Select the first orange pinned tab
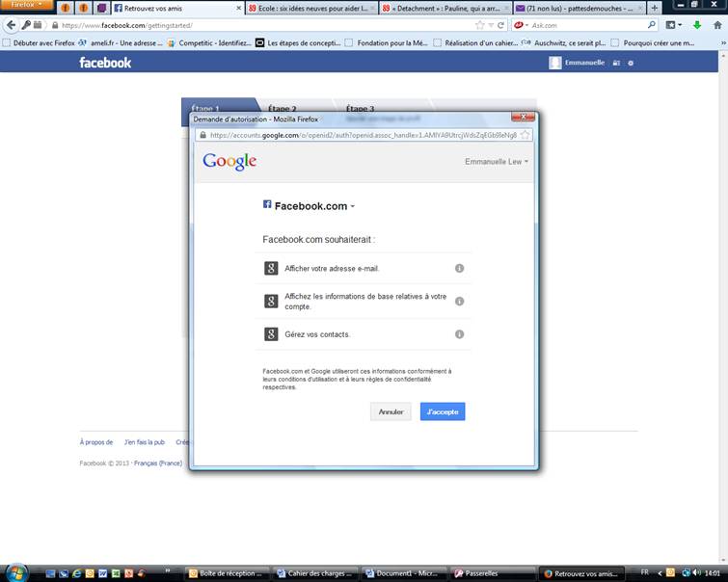The width and height of the screenshot is (728, 582). click(x=66, y=8)
